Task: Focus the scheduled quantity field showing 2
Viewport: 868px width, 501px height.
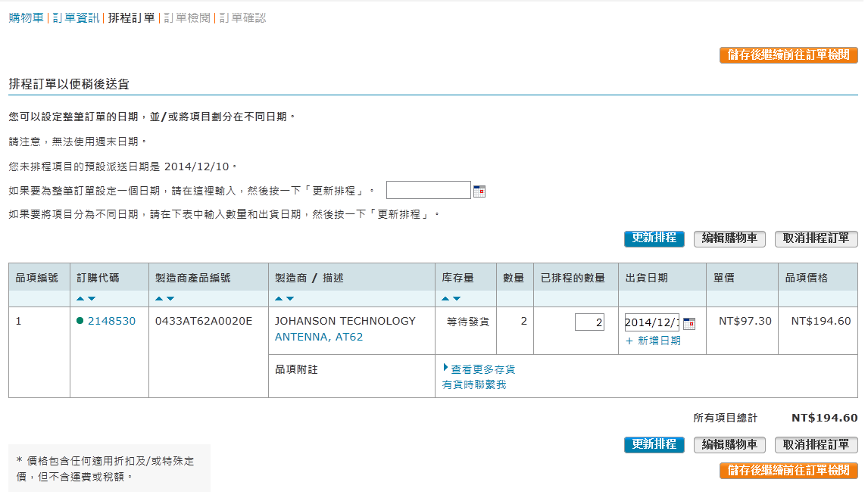Action: coord(589,322)
